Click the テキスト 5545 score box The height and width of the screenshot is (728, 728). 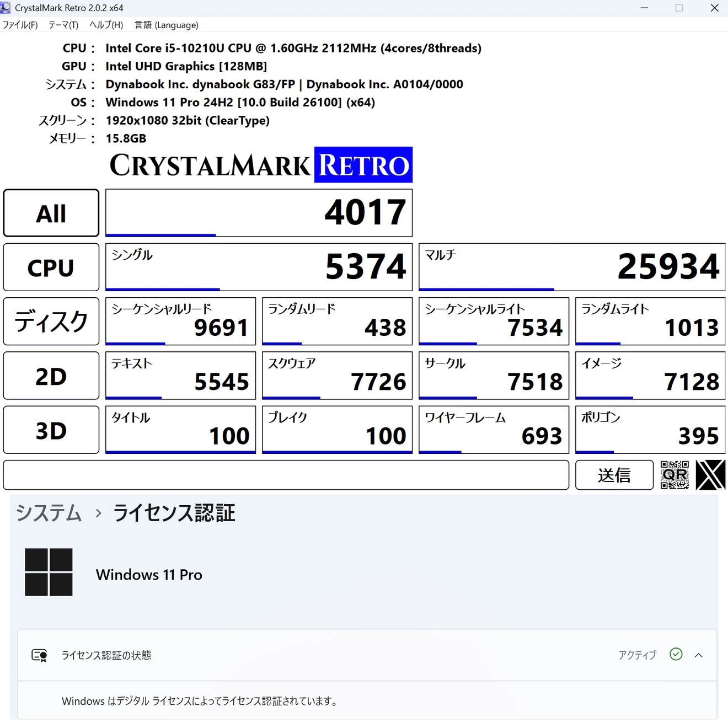(180, 376)
